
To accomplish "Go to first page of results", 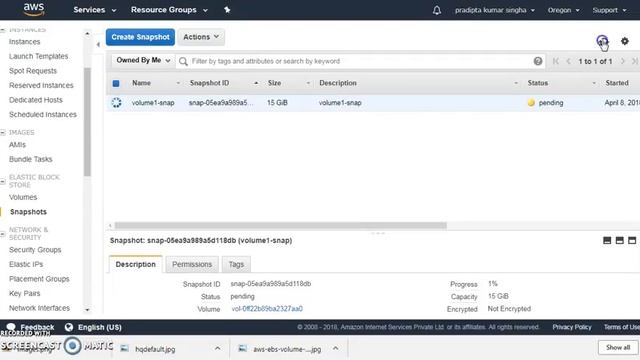I will (556, 61).
